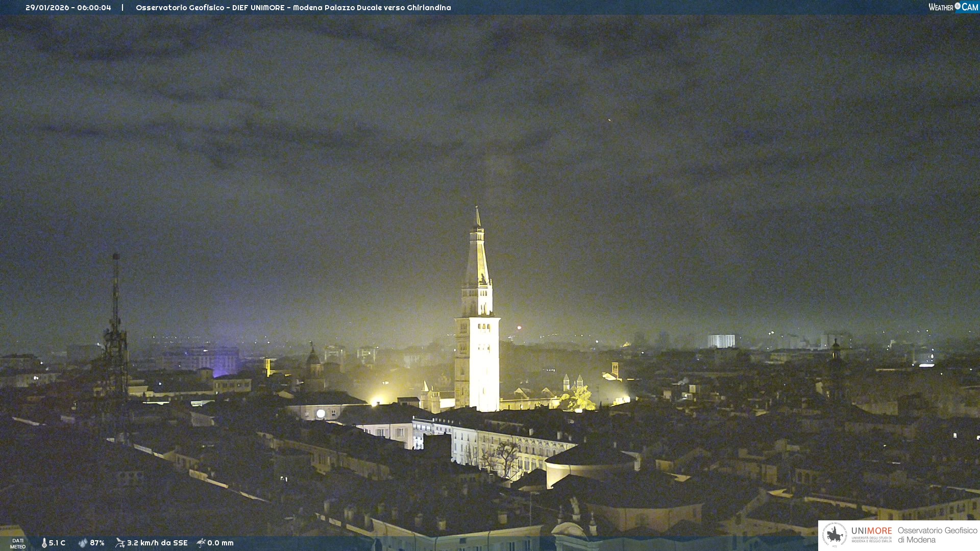
Task: Click the WeatherCam logo
Action: [x=953, y=7]
